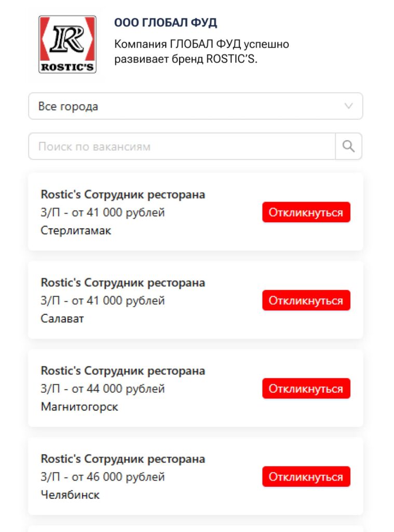View the Челябинск vacancy title
Screen dimensions: 394x532
click(x=123, y=459)
